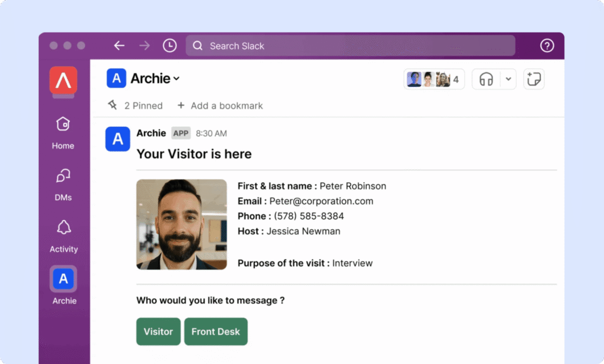Screen dimensions: 604x364
Task: Click the back navigation arrow
Action: 119,45
